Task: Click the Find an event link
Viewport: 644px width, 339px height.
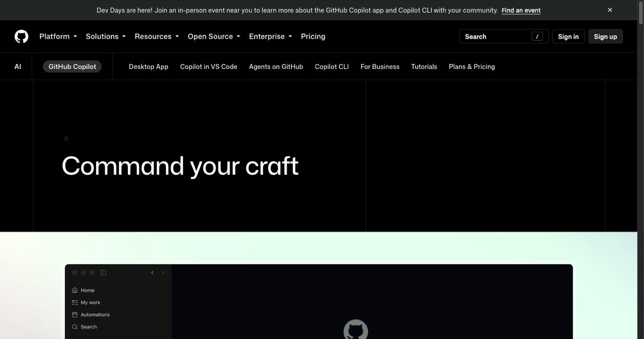Action: (521, 10)
